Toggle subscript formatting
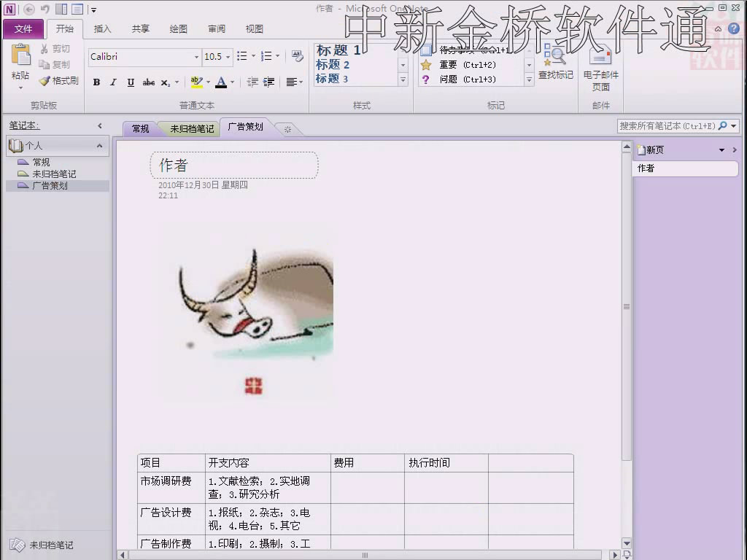The width and height of the screenshot is (747, 560). [166, 82]
